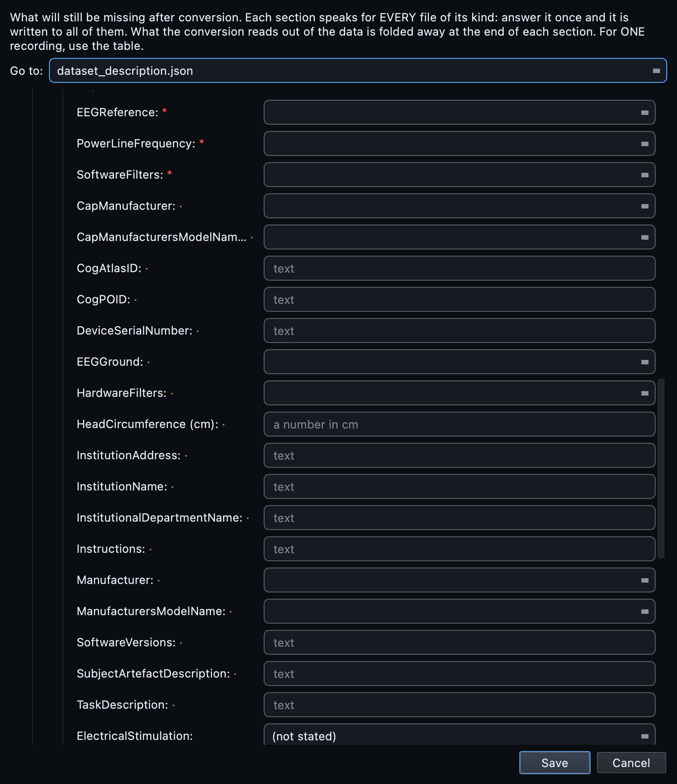Image resolution: width=677 pixels, height=784 pixels.
Task: Click the 'HeadCircumference (cm):' label
Action: click(x=147, y=424)
